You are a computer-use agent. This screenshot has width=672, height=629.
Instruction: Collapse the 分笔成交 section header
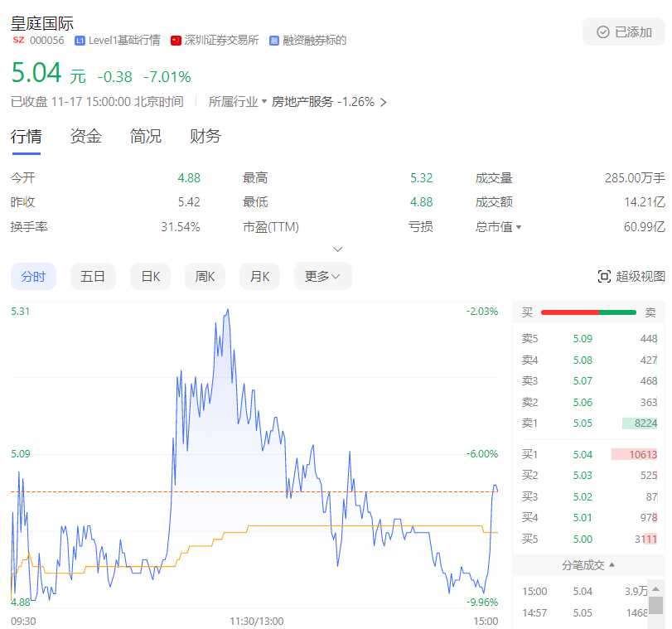(x=588, y=565)
